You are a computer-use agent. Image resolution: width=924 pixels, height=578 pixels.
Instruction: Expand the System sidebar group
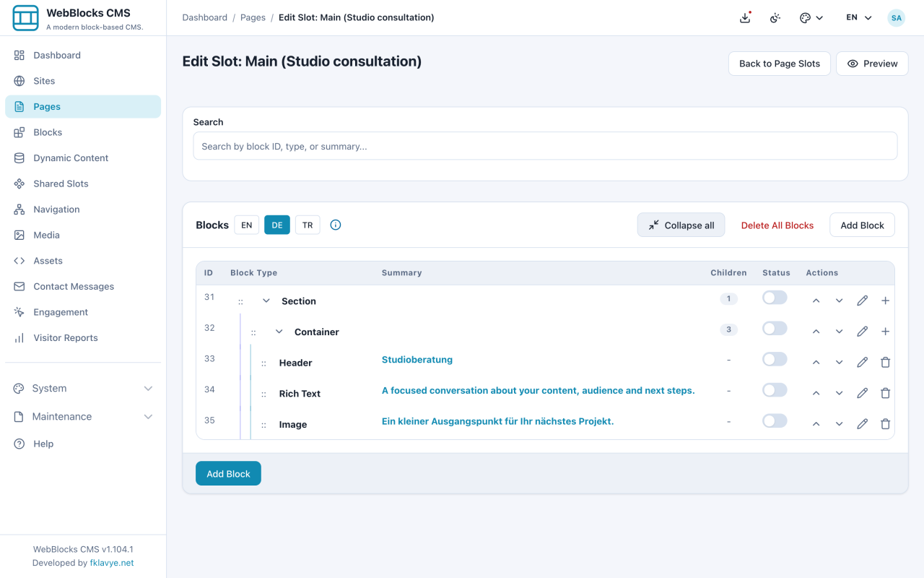83,388
